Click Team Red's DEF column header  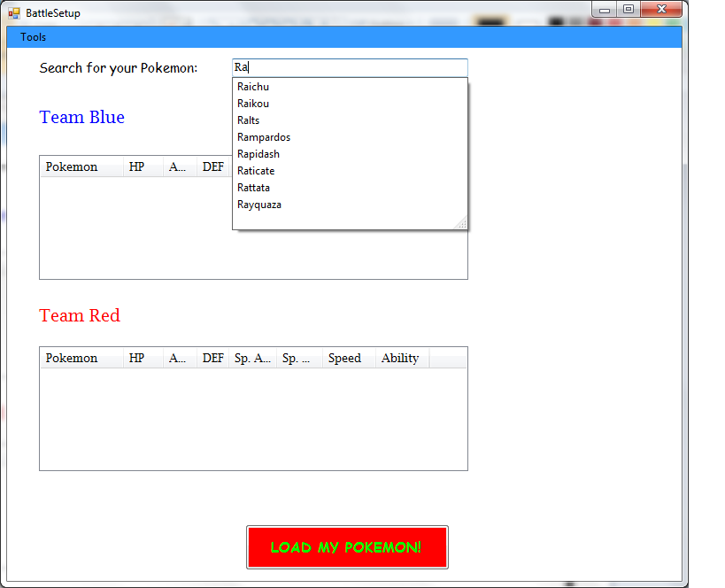212,358
